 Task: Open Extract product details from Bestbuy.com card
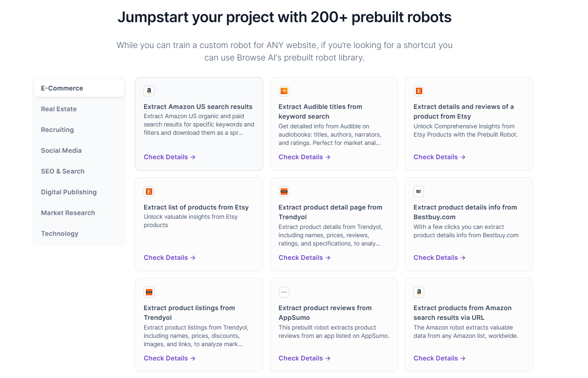pos(465,212)
